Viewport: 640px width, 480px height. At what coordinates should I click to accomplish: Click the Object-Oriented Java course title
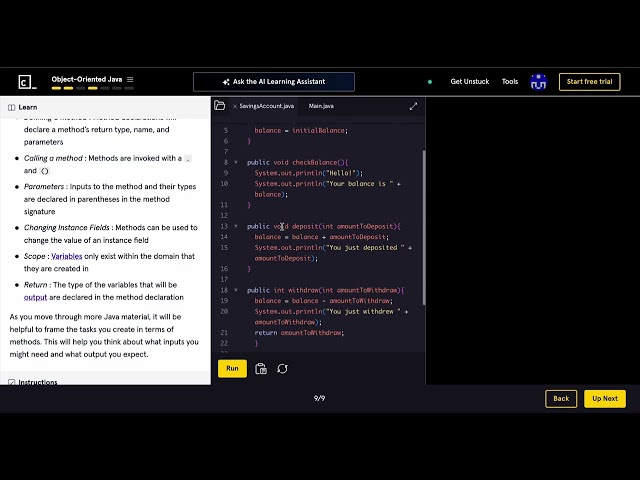pyautogui.click(x=87, y=79)
